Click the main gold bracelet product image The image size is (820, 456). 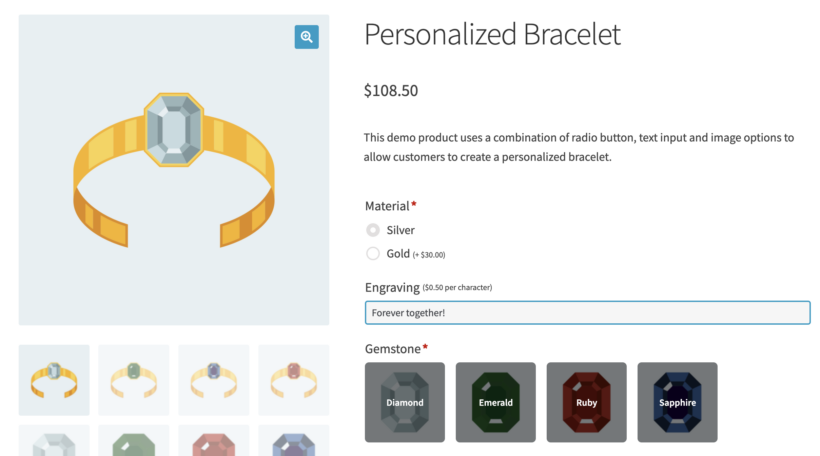[174, 170]
